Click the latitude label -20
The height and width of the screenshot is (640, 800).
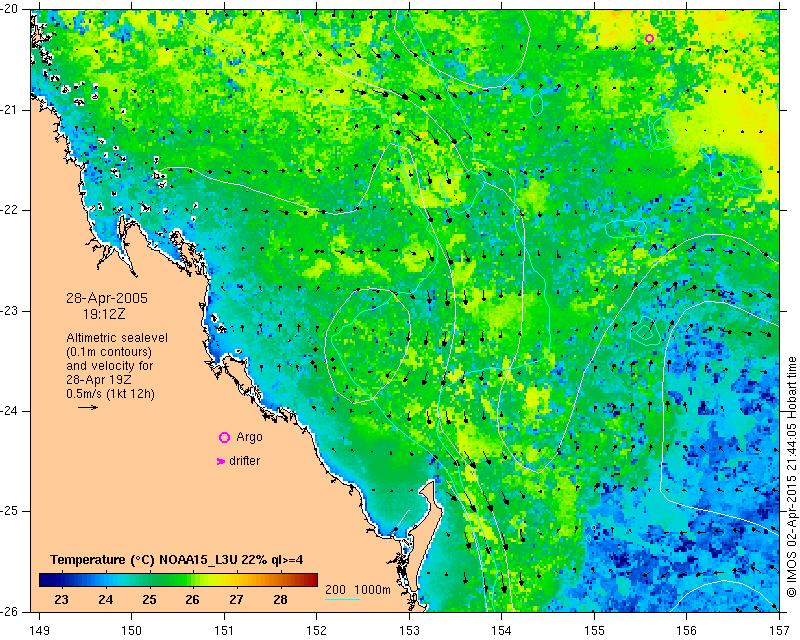pyautogui.click(x=11, y=9)
